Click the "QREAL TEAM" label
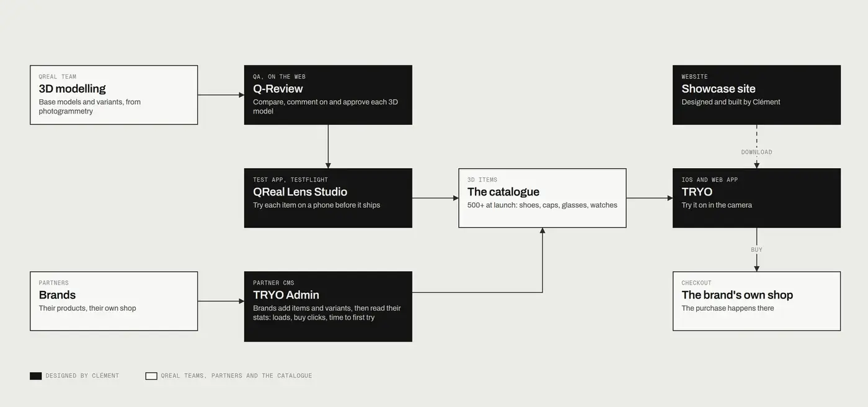The width and height of the screenshot is (868, 407). (58, 77)
